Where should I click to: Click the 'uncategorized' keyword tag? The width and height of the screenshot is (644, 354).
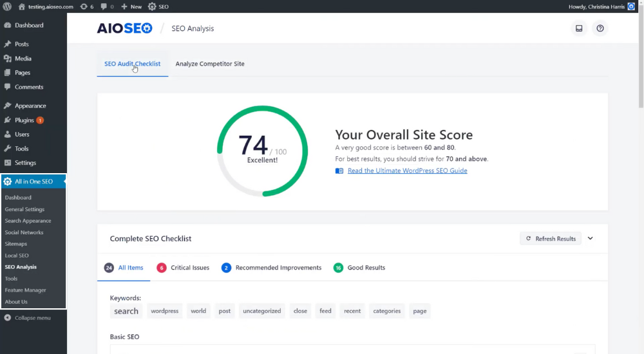pos(262,311)
